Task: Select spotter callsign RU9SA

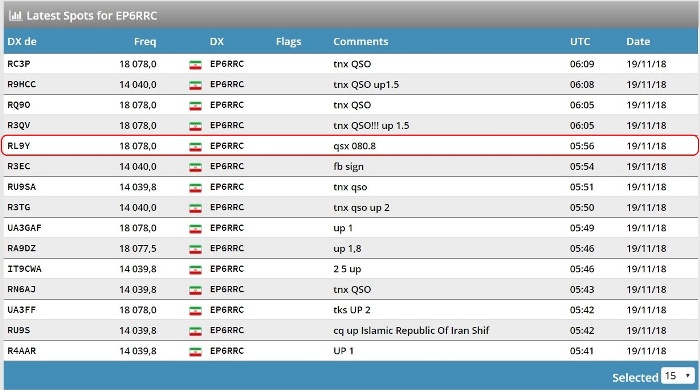Action: (21, 187)
